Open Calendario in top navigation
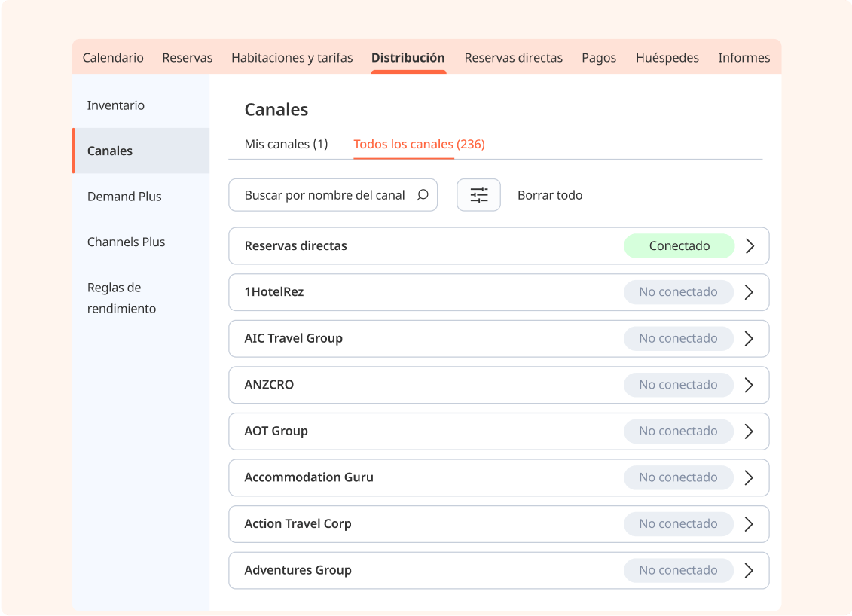 point(113,58)
